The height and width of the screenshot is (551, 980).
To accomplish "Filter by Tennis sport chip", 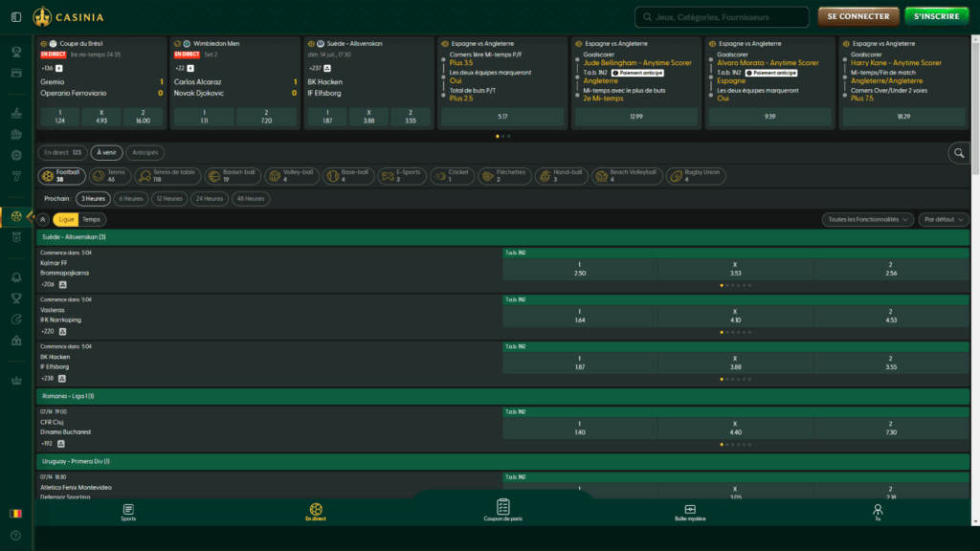I will [x=110, y=176].
